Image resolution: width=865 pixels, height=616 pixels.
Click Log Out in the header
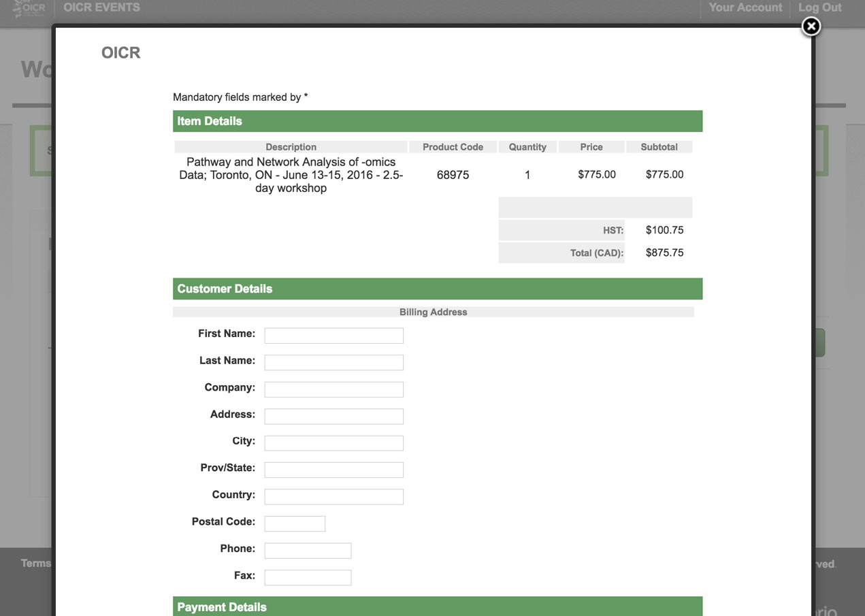(x=819, y=7)
